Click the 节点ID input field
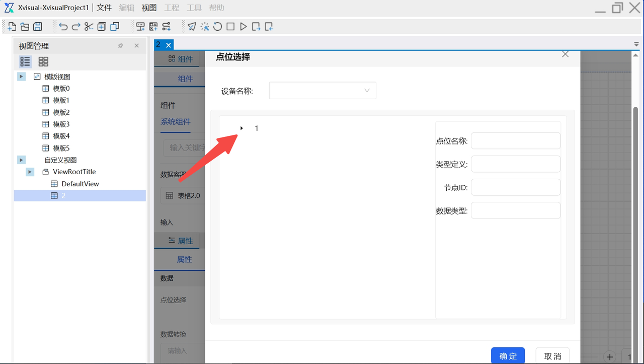This screenshot has height=364, width=644. point(516,187)
